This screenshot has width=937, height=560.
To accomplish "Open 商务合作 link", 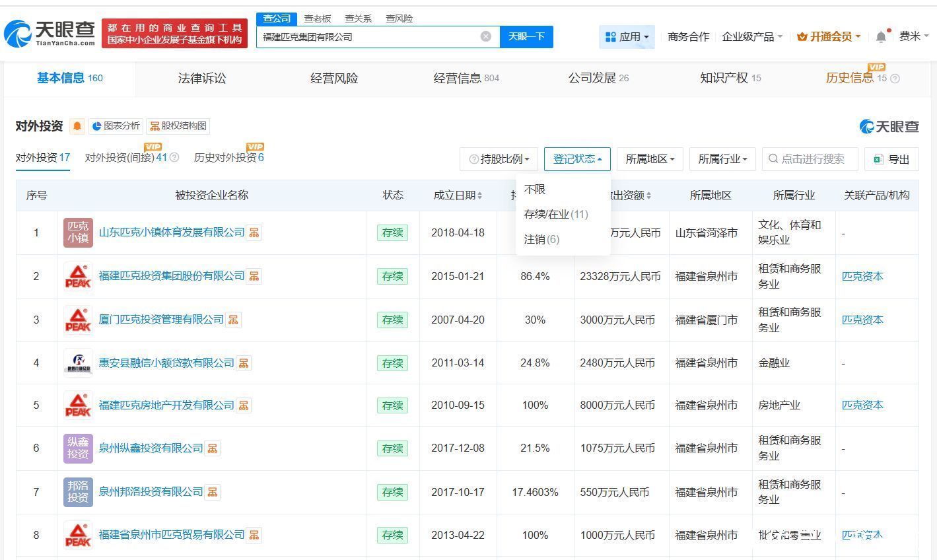I will [688, 37].
